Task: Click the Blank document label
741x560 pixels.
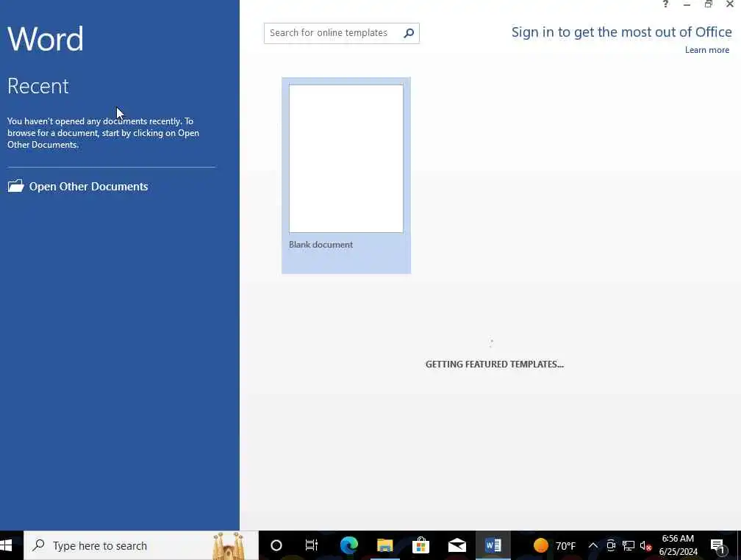Action: [x=321, y=245]
